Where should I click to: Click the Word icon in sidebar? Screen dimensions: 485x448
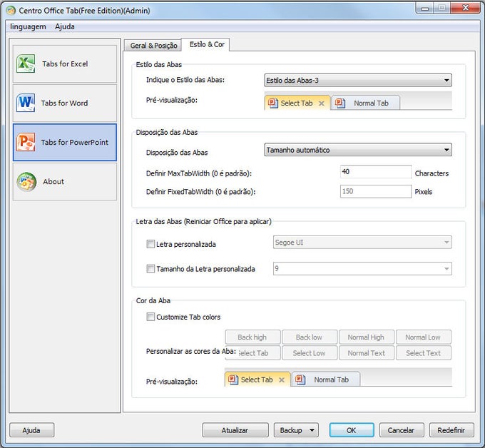(x=26, y=103)
